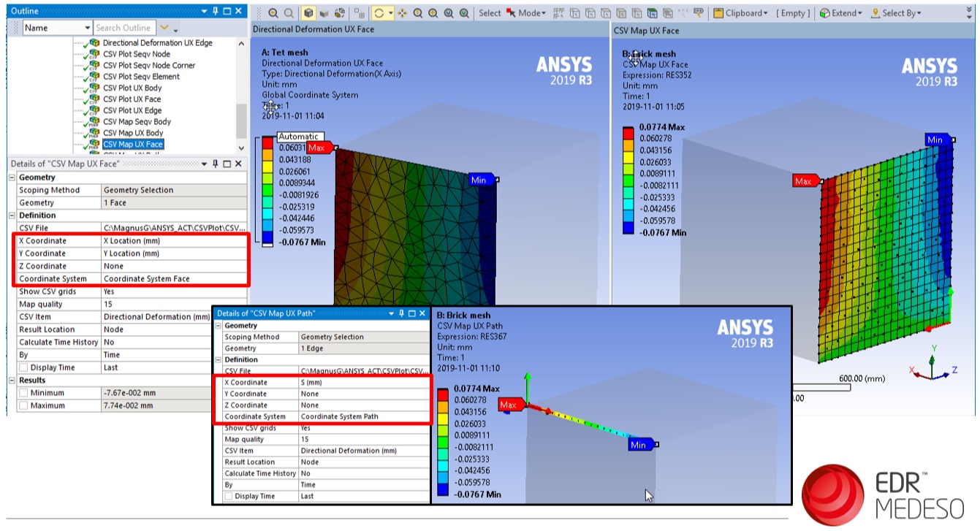Image resolution: width=980 pixels, height=531 pixels.
Task: Select the Rotate tool in graphics toolbar
Action: [x=379, y=13]
